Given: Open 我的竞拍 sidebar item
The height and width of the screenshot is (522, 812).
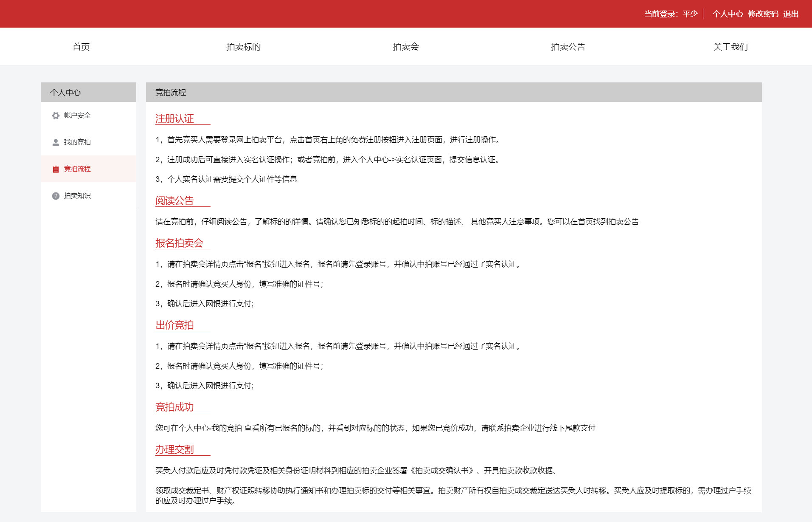Looking at the screenshot, I should click(x=88, y=142).
